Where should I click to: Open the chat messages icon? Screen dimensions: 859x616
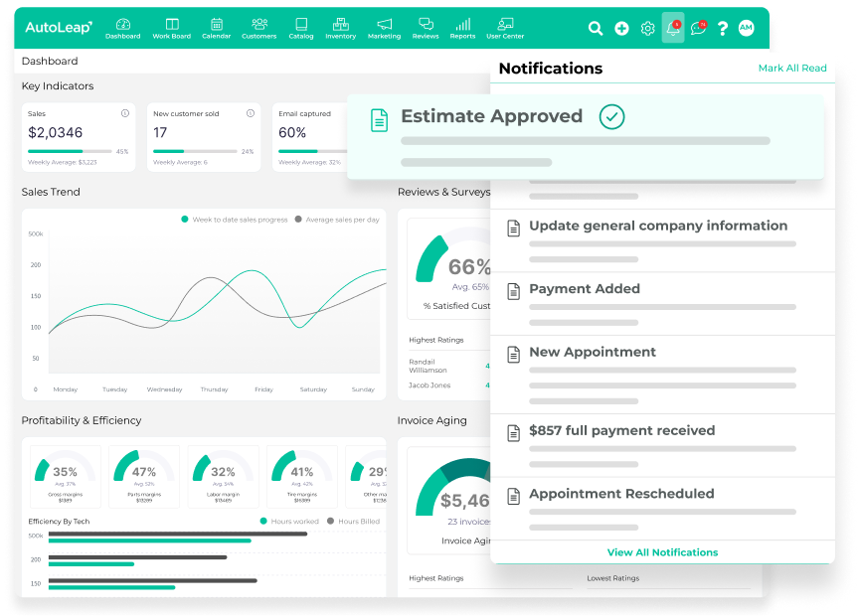(x=698, y=29)
